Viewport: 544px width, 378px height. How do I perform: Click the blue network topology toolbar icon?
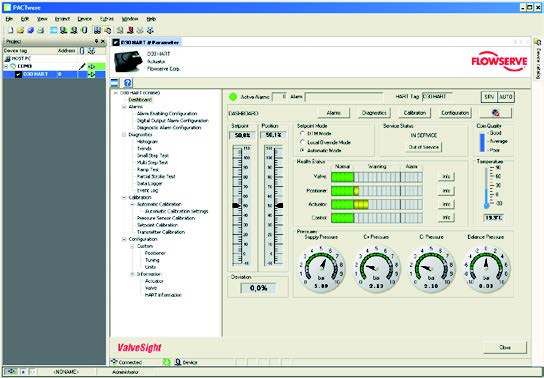(x=150, y=31)
